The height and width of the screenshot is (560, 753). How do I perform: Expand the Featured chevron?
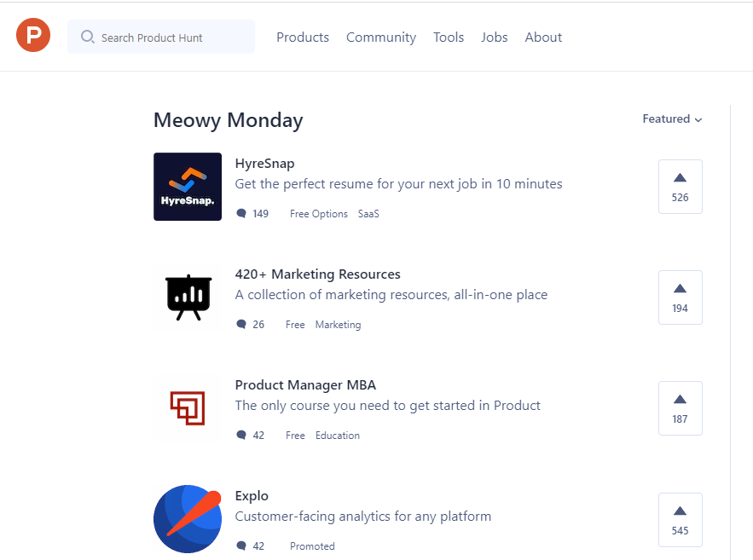tap(698, 120)
